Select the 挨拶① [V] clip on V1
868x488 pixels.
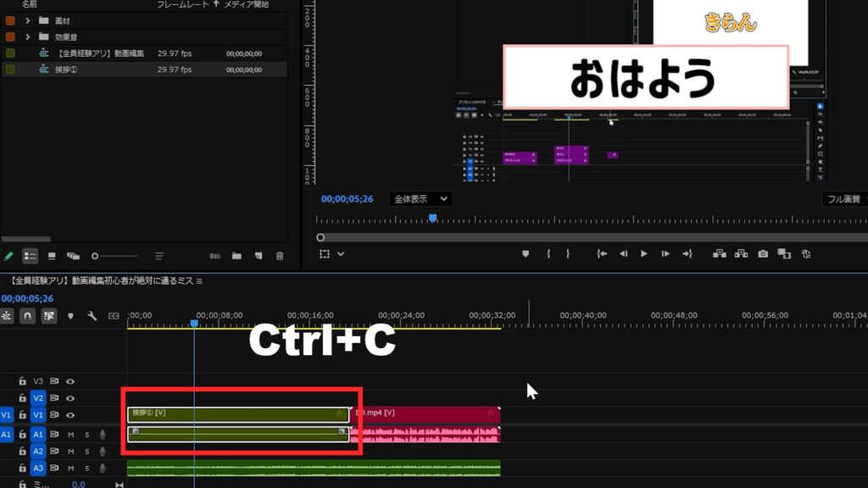[238, 414]
